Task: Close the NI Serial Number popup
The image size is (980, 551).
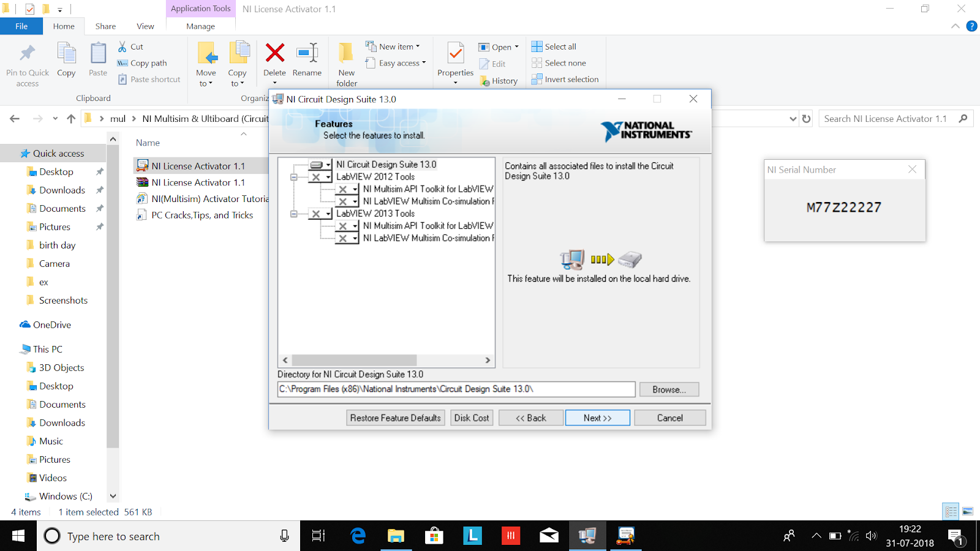Action: point(912,170)
